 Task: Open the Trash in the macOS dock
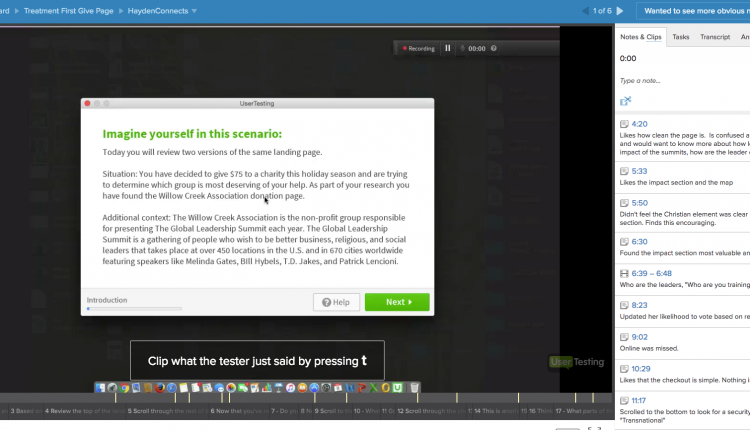click(414, 387)
